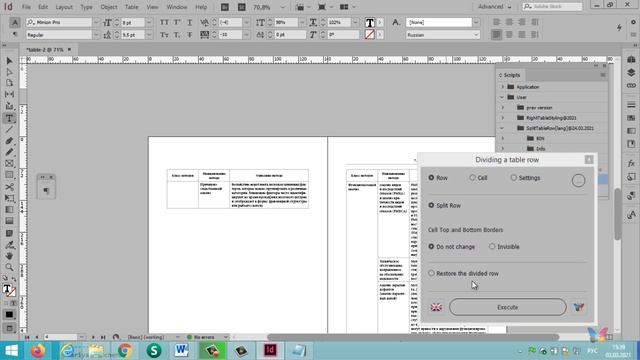The height and width of the screenshot is (360, 640).
Task: Select the Pencil tool
Action: [x=9, y=152]
